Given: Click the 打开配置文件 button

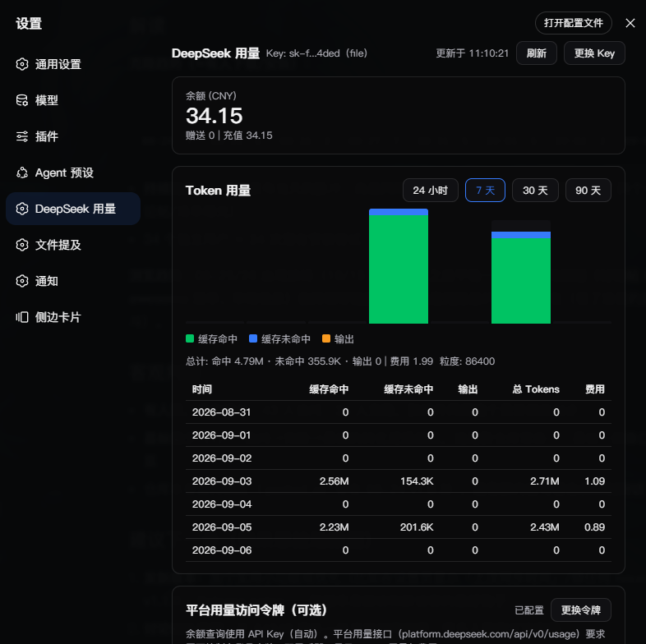Looking at the screenshot, I should 573,23.
